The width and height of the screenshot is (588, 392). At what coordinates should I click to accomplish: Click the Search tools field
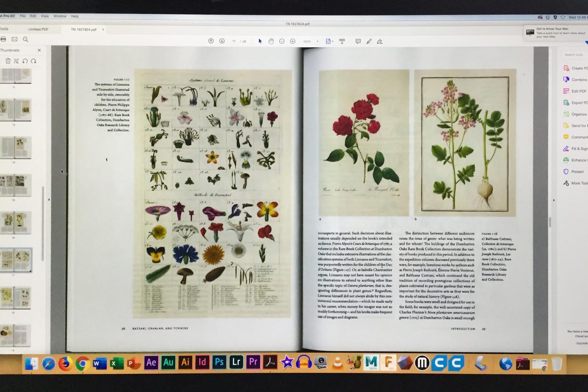pyautogui.click(x=574, y=54)
